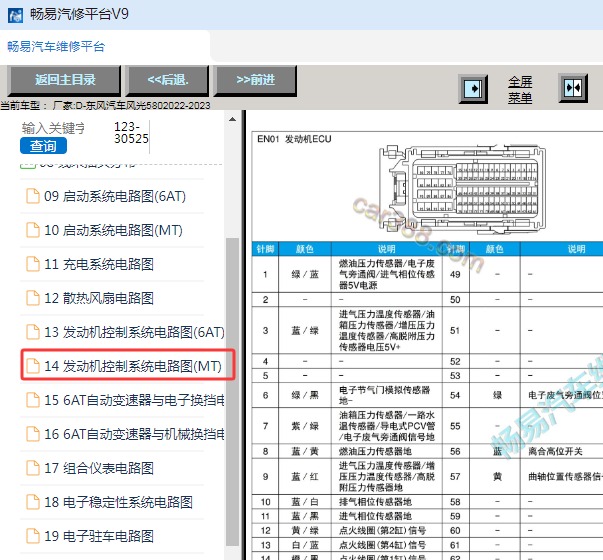Click document icon of item 10

33,230
